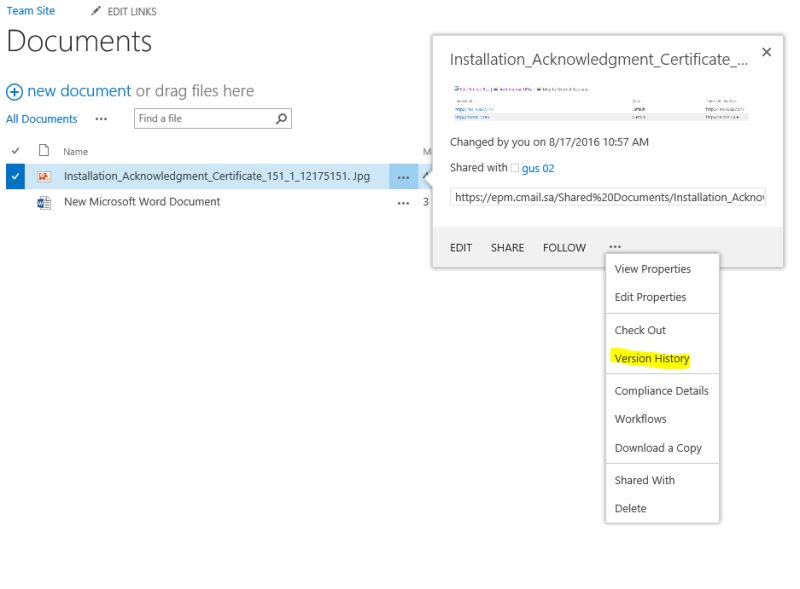Click FOLLOW in the document callout
The image size is (800, 589).
point(564,247)
